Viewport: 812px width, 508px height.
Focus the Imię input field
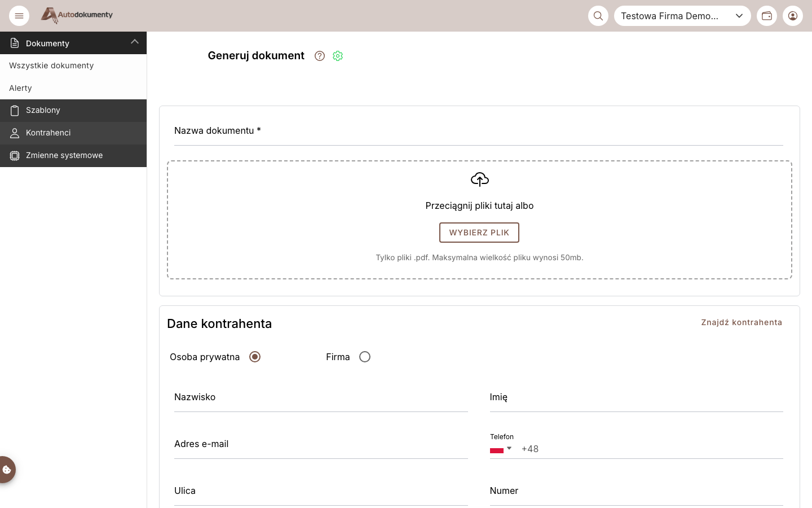pyautogui.click(x=637, y=397)
